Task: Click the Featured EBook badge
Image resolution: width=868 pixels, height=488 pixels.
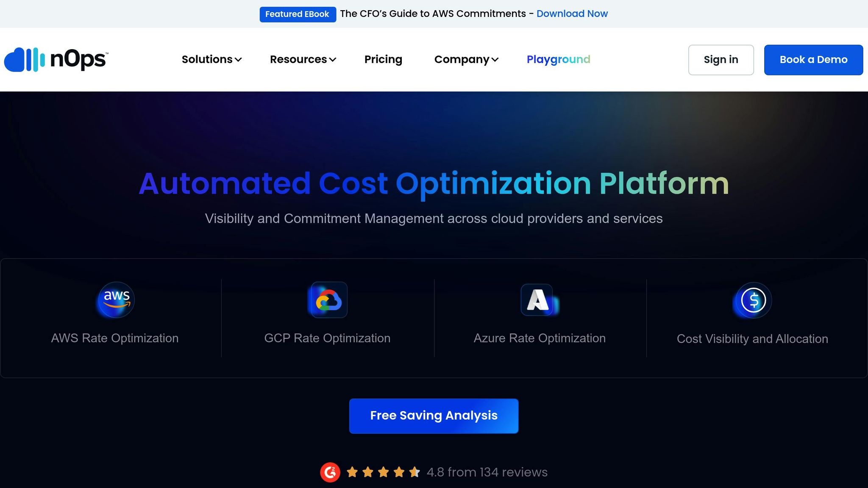Action: click(x=297, y=14)
